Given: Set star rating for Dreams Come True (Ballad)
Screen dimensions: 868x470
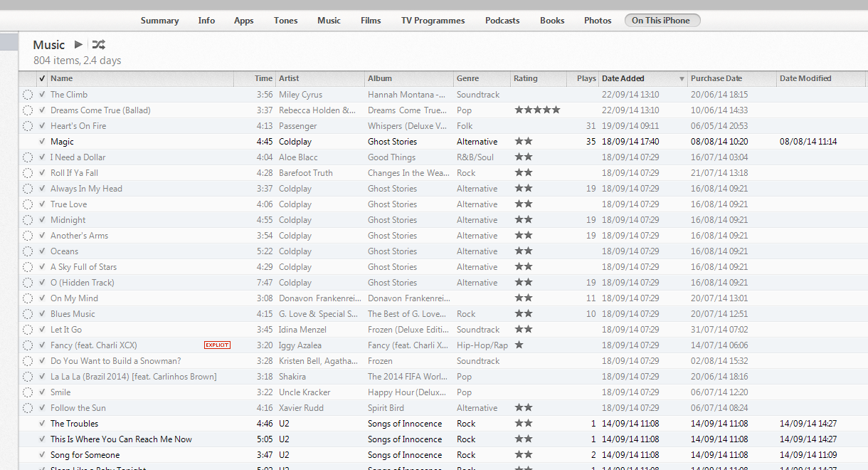Looking at the screenshot, I should pyautogui.click(x=537, y=110).
